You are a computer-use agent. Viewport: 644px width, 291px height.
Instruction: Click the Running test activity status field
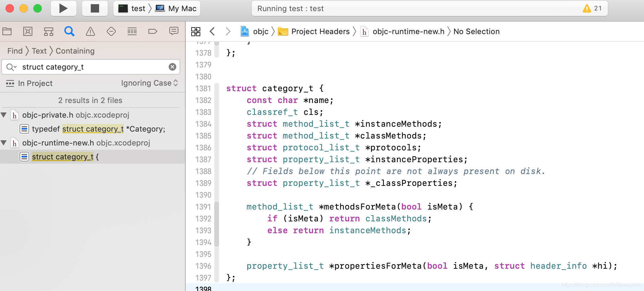pyautogui.click(x=430, y=8)
